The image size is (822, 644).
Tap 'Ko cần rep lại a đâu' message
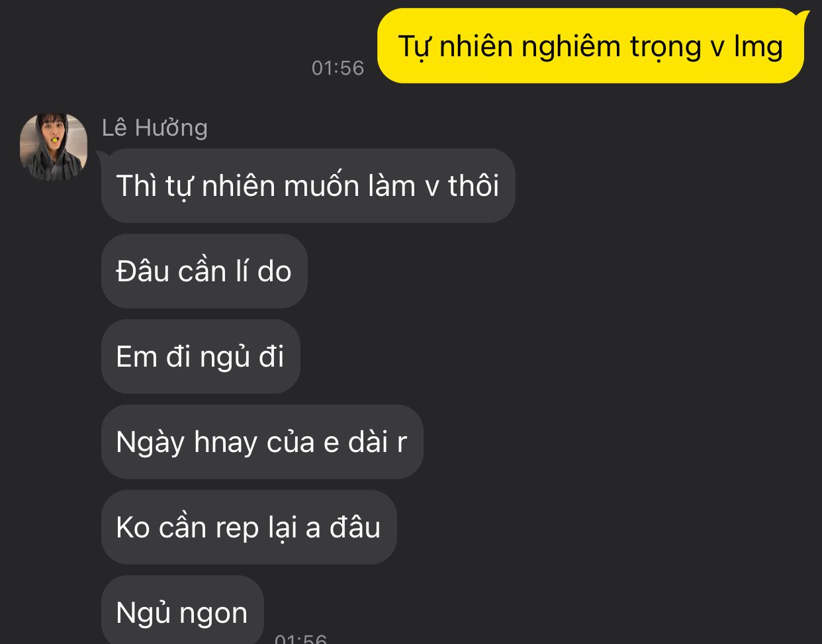(249, 528)
